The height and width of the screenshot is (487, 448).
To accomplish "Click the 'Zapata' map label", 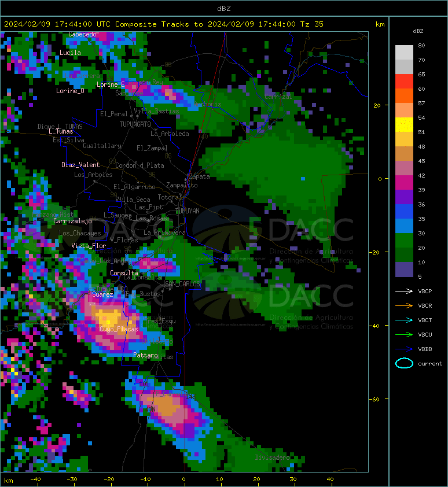I will (x=200, y=177).
